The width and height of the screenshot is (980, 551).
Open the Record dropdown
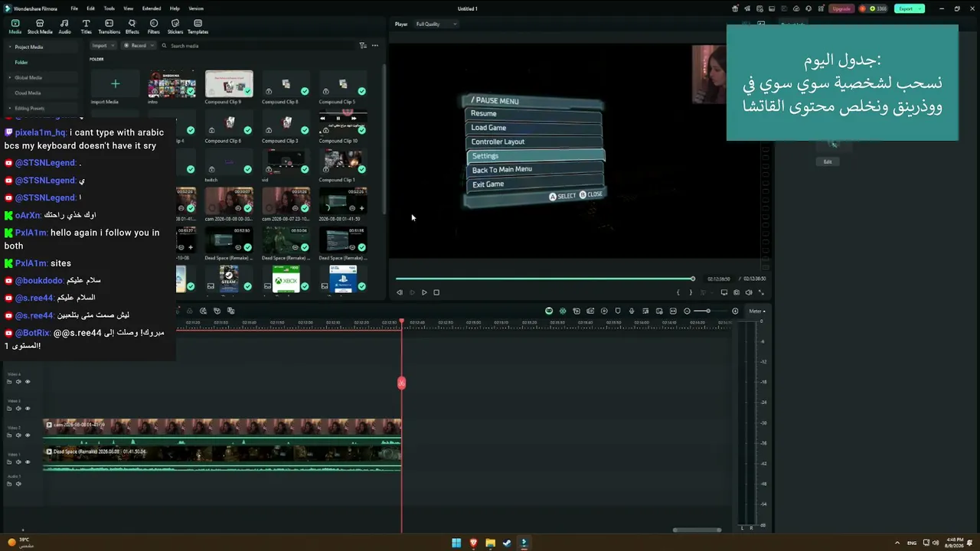(139, 46)
